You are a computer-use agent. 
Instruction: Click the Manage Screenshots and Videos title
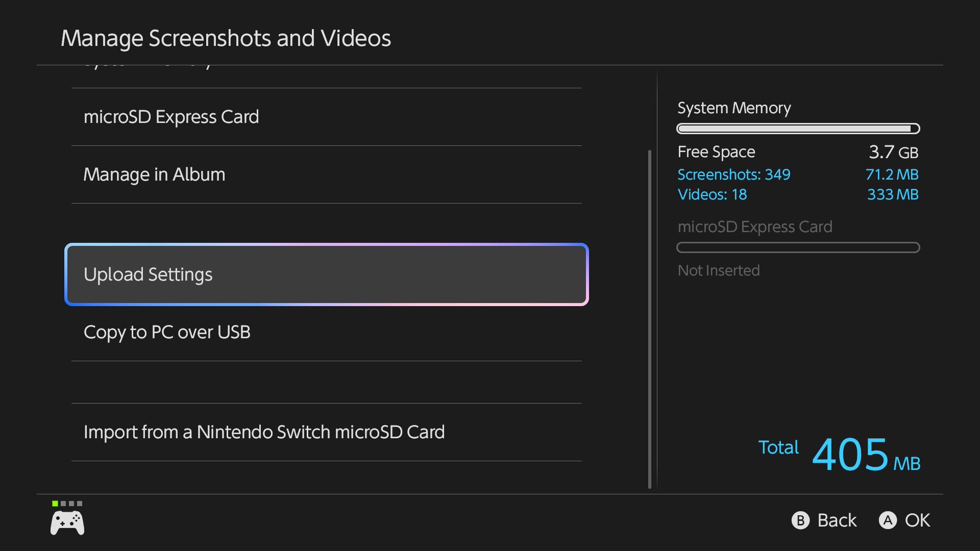tap(226, 37)
